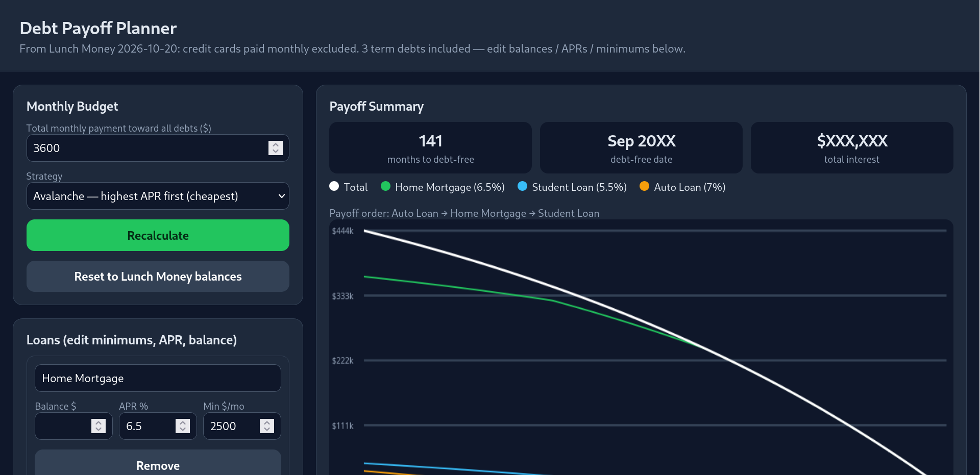Image resolution: width=980 pixels, height=475 pixels.
Task: Click the white Total legend dot
Action: click(334, 186)
